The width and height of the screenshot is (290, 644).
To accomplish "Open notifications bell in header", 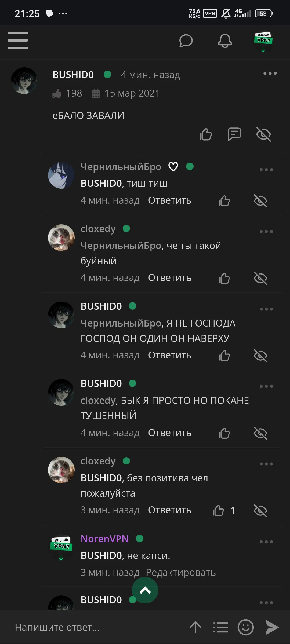I will pos(225,41).
